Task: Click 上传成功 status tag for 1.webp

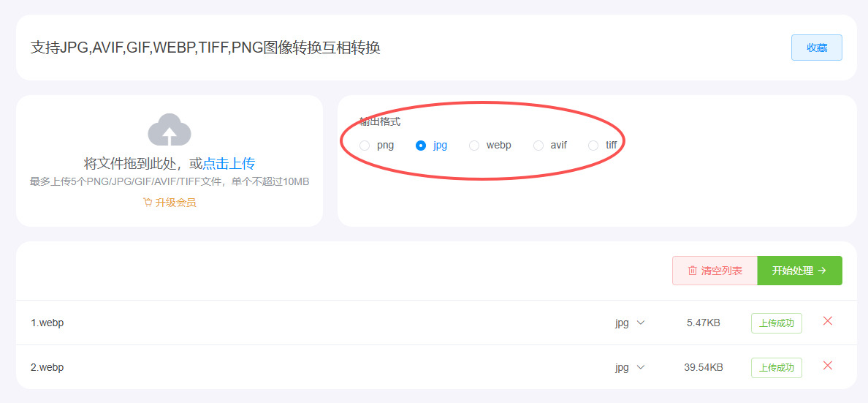Action: point(776,323)
